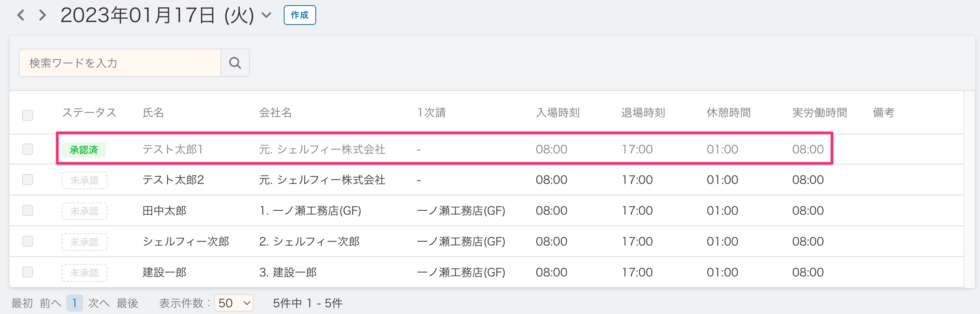Go to 次へ pagination link
The width and height of the screenshot is (980, 314).
(x=98, y=303)
